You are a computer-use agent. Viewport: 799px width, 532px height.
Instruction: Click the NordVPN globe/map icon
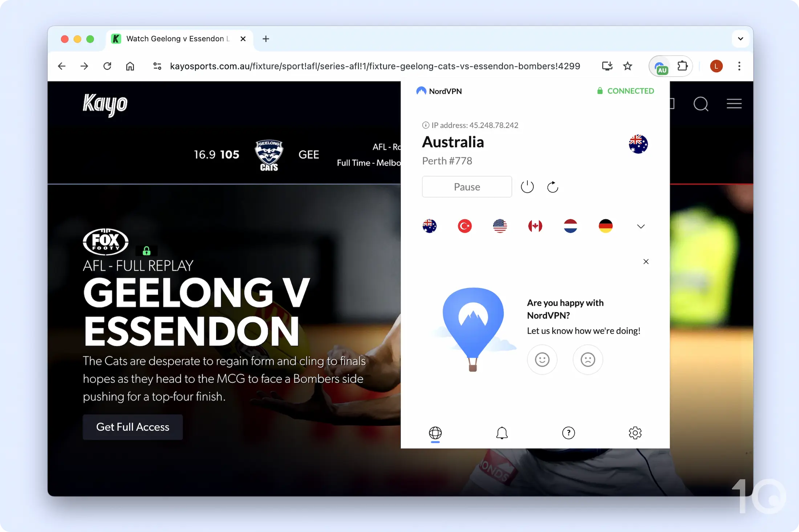click(x=435, y=432)
